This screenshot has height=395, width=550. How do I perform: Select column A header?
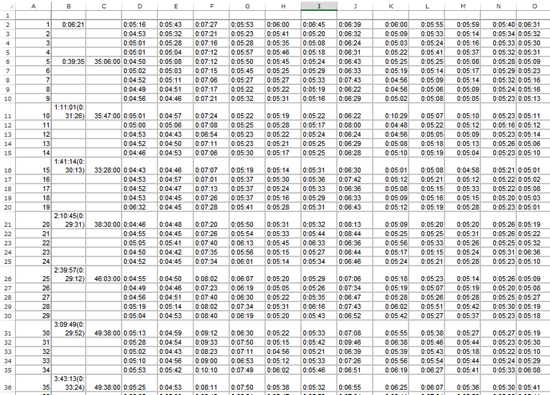point(33,6)
